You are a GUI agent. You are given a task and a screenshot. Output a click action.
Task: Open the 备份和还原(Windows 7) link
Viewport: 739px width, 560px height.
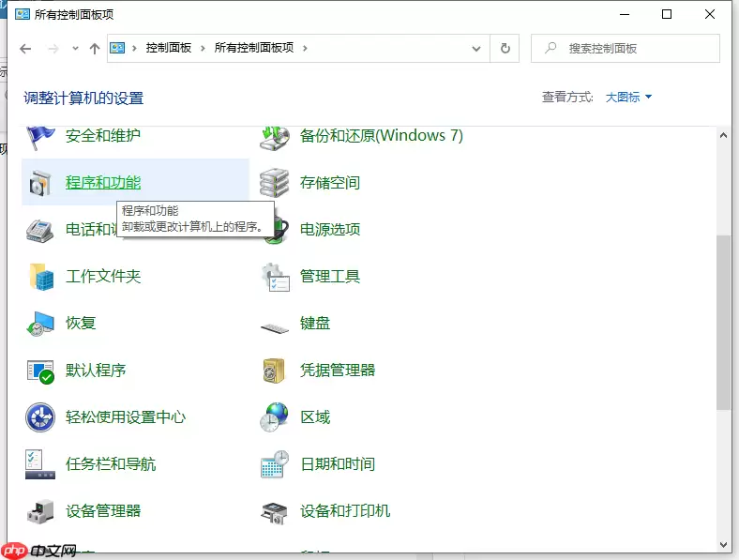click(382, 136)
